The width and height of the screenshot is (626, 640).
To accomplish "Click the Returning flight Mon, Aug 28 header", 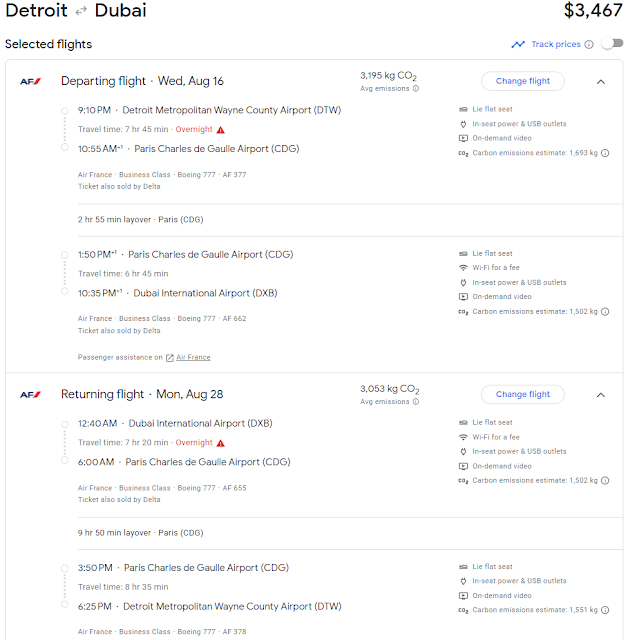I will pyautogui.click(x=142, y=394).
